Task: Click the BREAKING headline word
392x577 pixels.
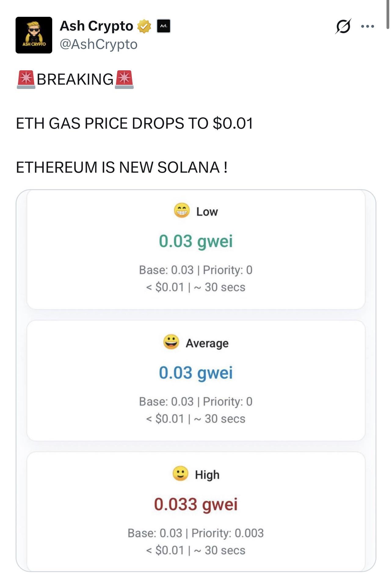Action: coord(75,79)
